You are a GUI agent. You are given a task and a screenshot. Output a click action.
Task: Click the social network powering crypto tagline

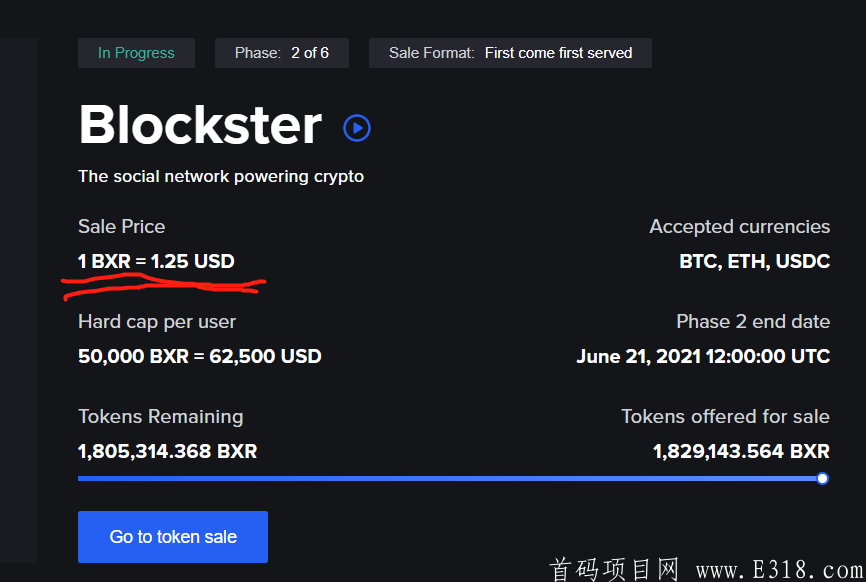[x=221, y=177]
